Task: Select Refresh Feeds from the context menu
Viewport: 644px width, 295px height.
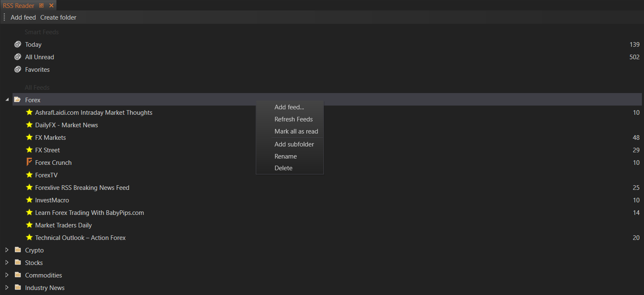Action: tap(293, 119)
